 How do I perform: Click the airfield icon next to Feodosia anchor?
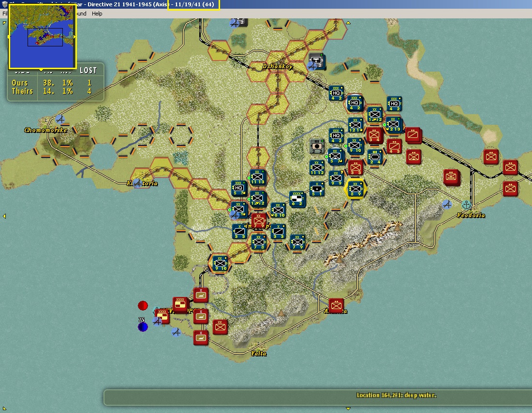pos(447,204)
